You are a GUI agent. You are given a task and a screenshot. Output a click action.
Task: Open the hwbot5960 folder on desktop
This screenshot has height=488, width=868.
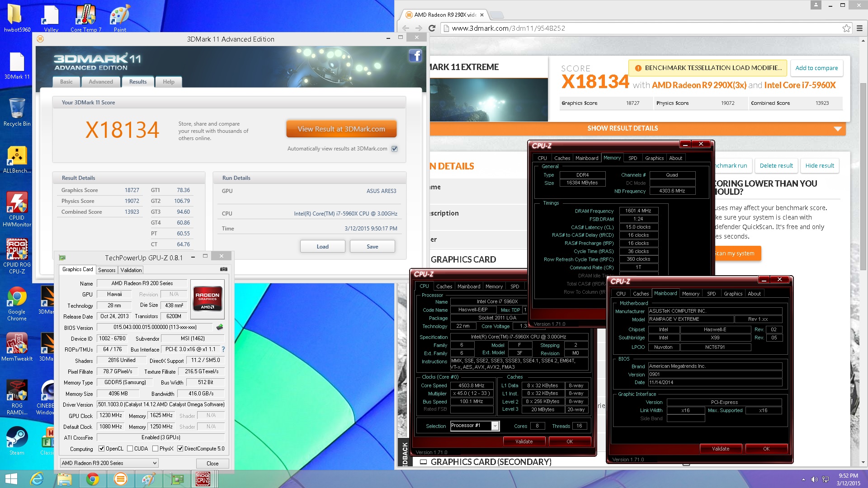coord(17,18)
